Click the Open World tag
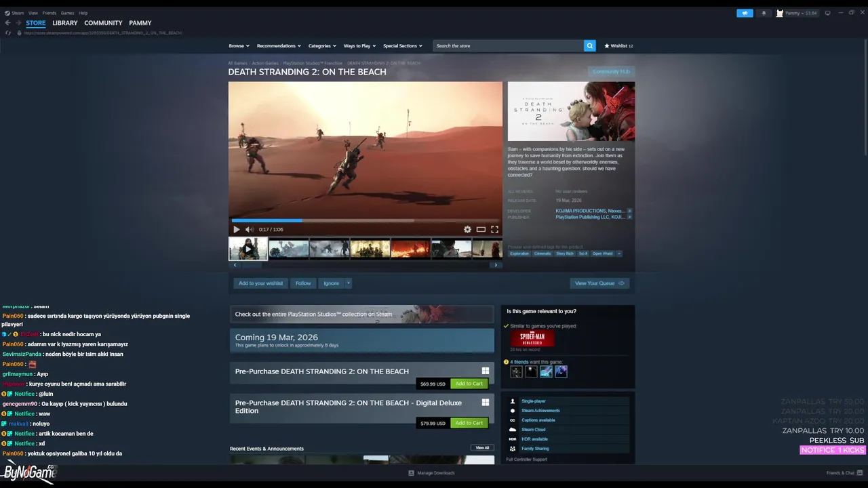 coord(602,253)
